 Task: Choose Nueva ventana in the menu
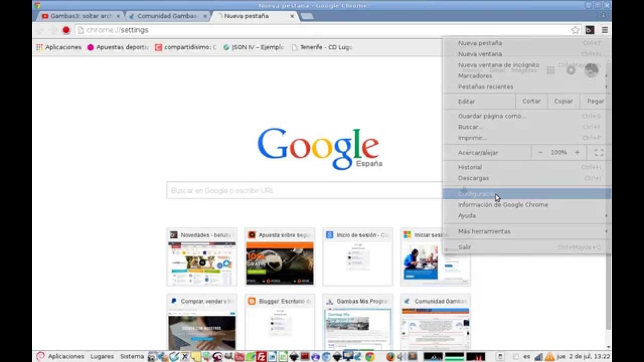527,54
